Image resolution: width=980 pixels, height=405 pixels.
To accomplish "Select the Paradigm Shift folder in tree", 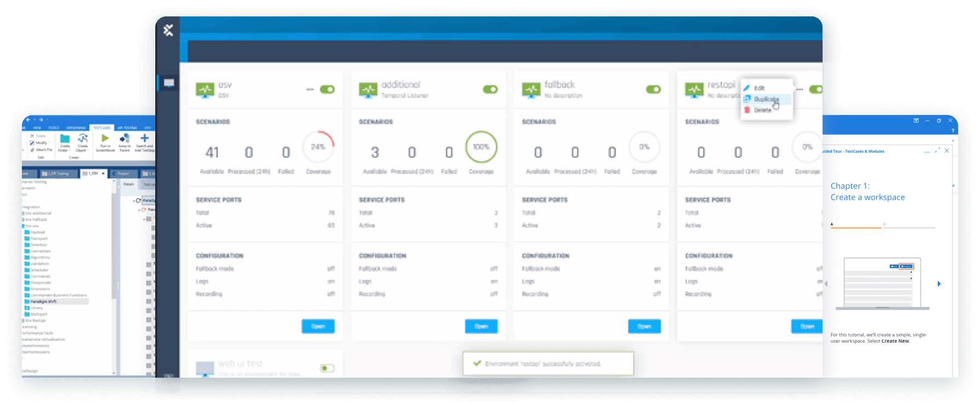I will click(43, 302).
